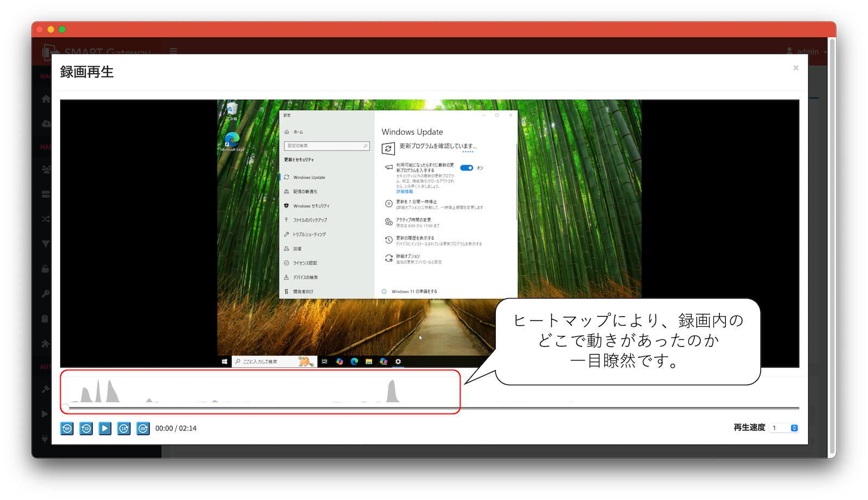
Task: Open the admin user menu behind dialog
Action: coord(807,52)
